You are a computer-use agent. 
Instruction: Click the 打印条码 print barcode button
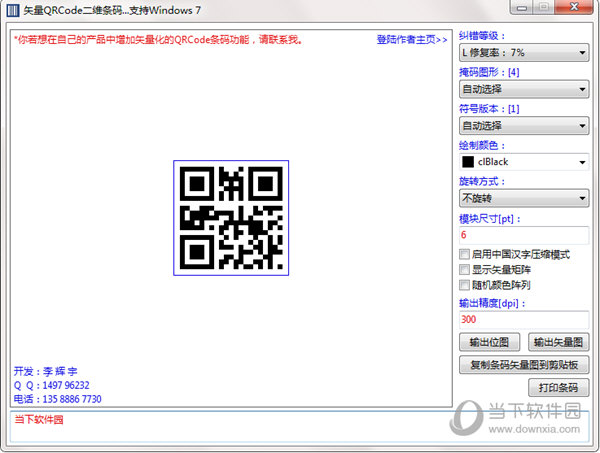pos(558,388)
